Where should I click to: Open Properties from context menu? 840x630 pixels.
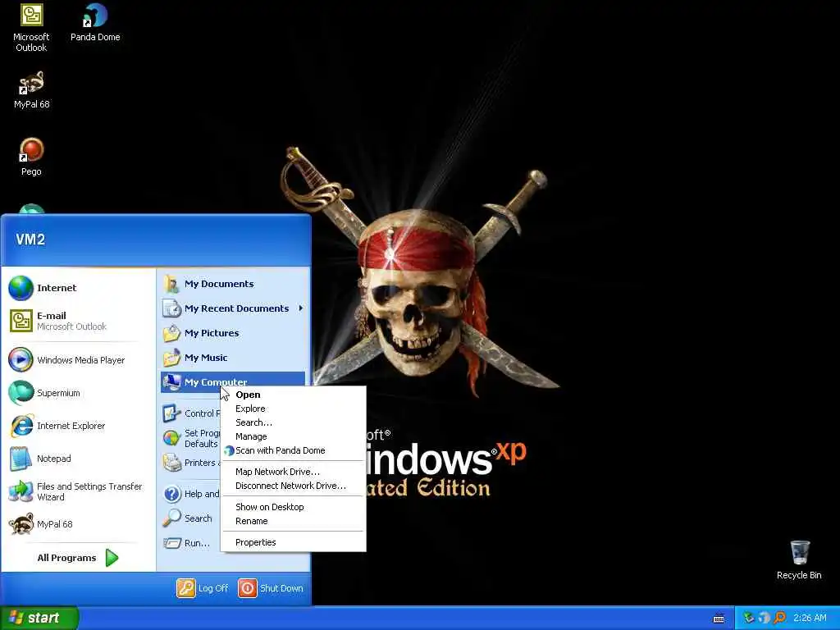click(x=293, y=543)
